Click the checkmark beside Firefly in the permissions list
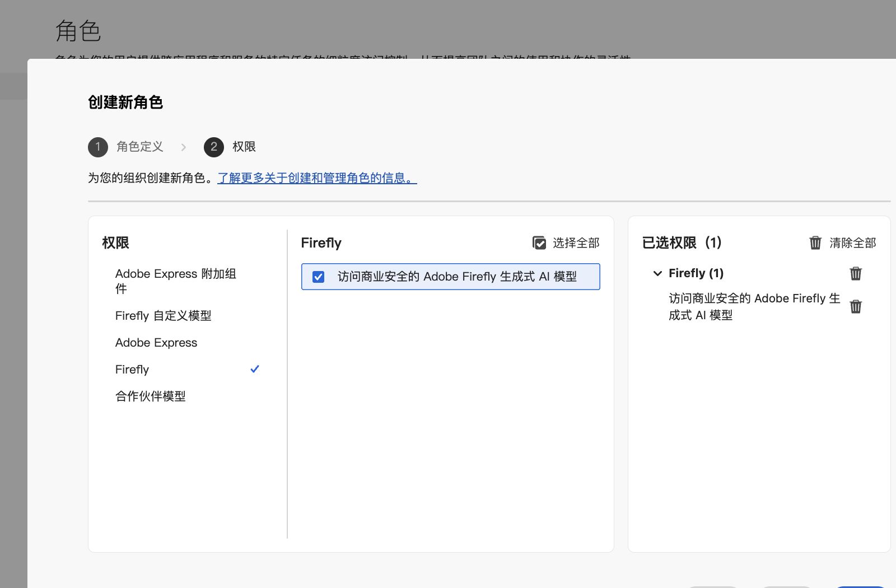896x588 pixels. click(255, 369)
